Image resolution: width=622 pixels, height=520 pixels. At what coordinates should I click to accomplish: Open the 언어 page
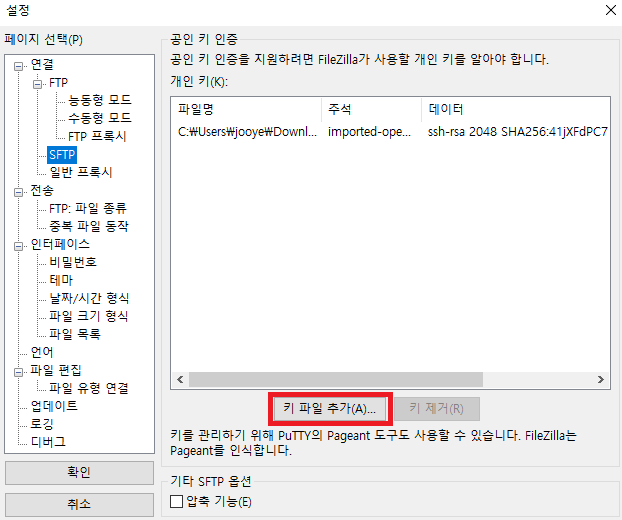click(x=42, y=352)
